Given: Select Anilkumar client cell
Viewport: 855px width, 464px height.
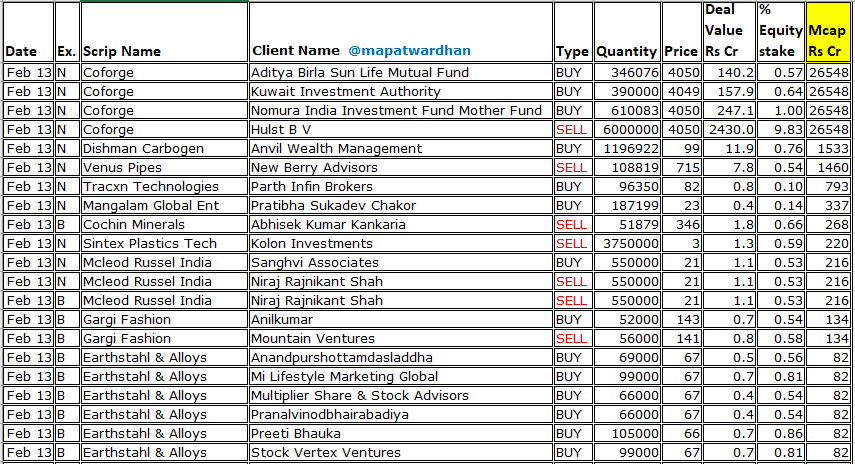Looking at the screenshot, I should tap(401, 320).
